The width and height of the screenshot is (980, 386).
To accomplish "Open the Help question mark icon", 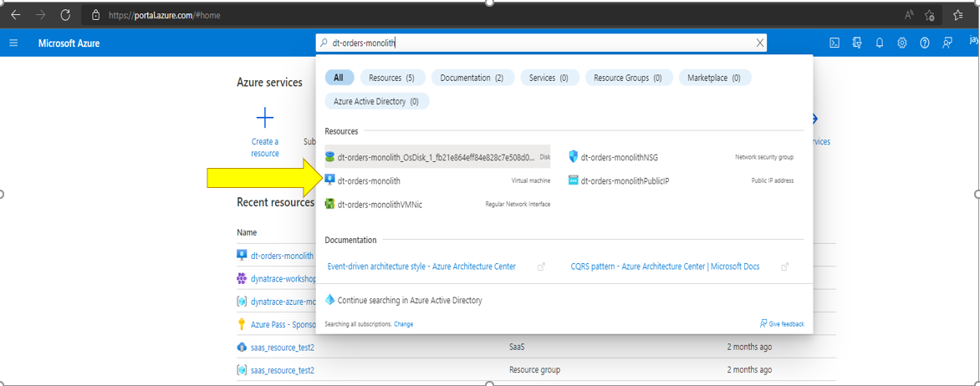I will point(925,43).
